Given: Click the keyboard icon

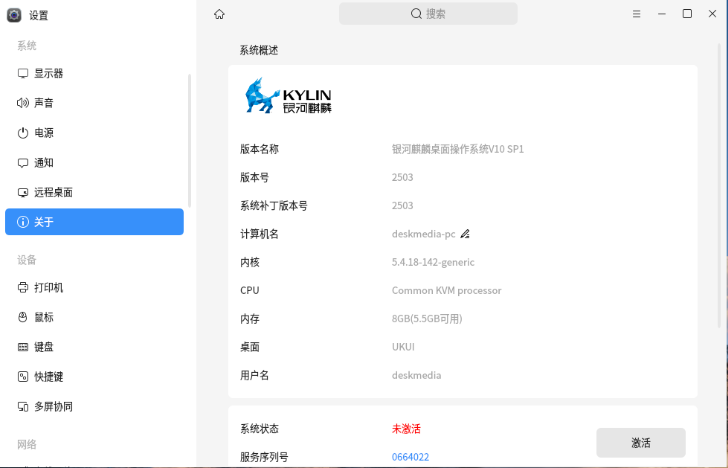Looking at the screenshot, I should point(23,347).
